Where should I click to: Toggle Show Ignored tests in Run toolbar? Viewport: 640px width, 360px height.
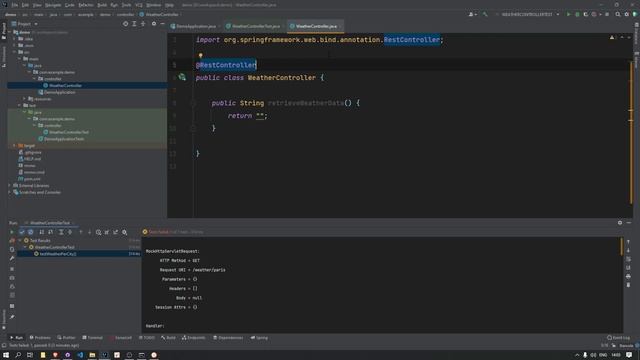click(31, 232)
